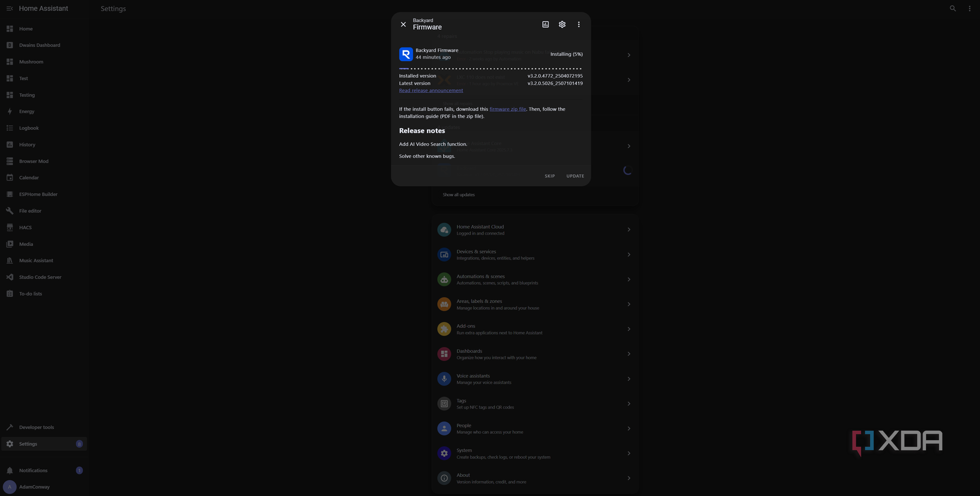
Task: Open the firmware zip file link
Action: click(x=508, y=109)
